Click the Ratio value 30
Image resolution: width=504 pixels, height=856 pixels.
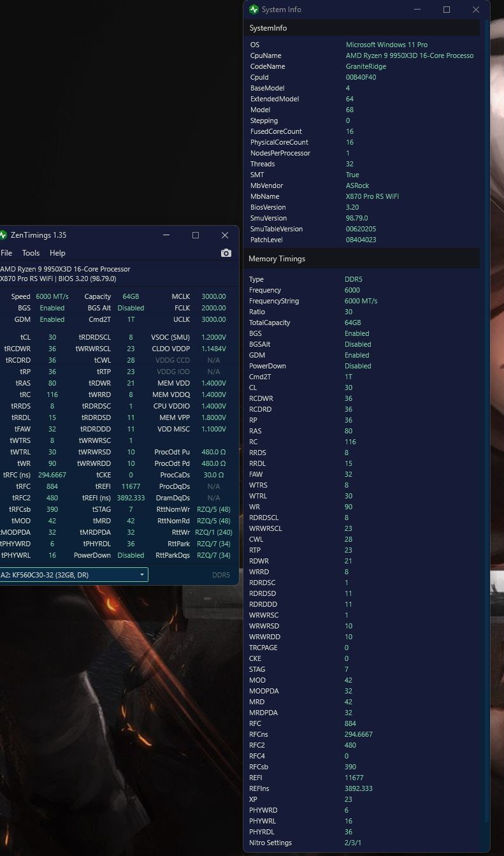pyautogui.click(x=349, y=312)
